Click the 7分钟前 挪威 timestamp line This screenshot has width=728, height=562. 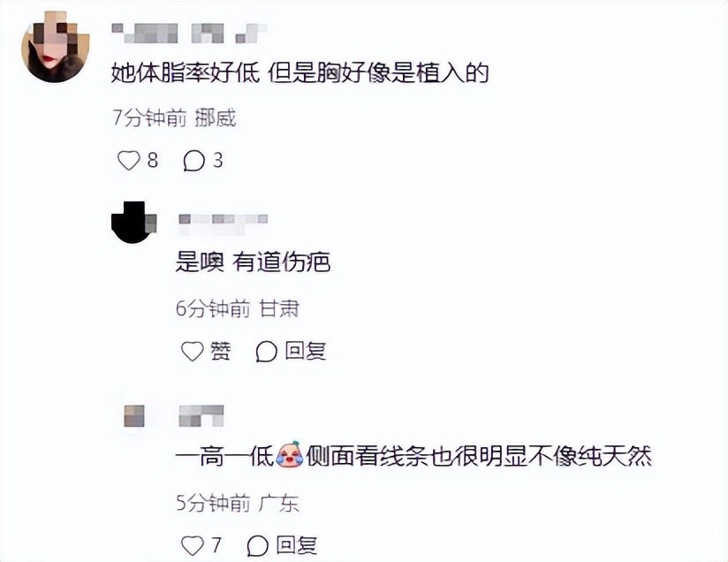coord(175,118)
